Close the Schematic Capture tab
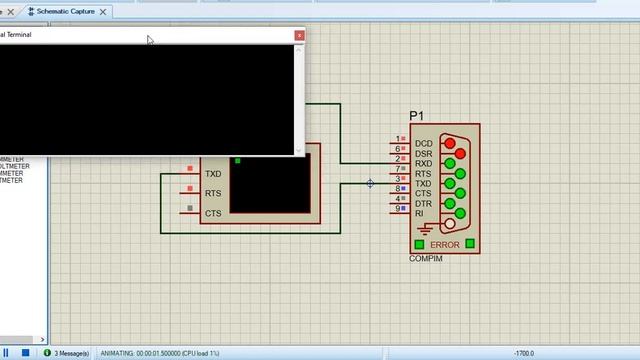The width and height of the screenshot is (640, 360). click(103, 12)
